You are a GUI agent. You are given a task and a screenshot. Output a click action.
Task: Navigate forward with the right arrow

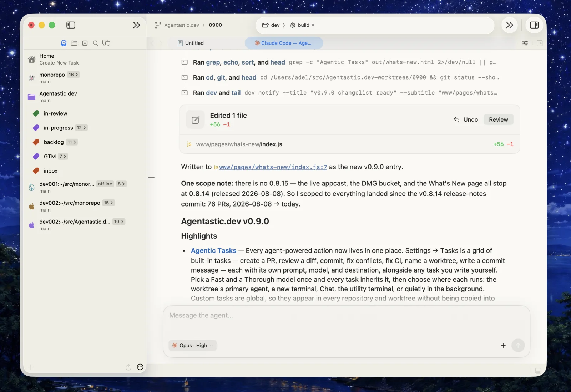tap(161, 43)
